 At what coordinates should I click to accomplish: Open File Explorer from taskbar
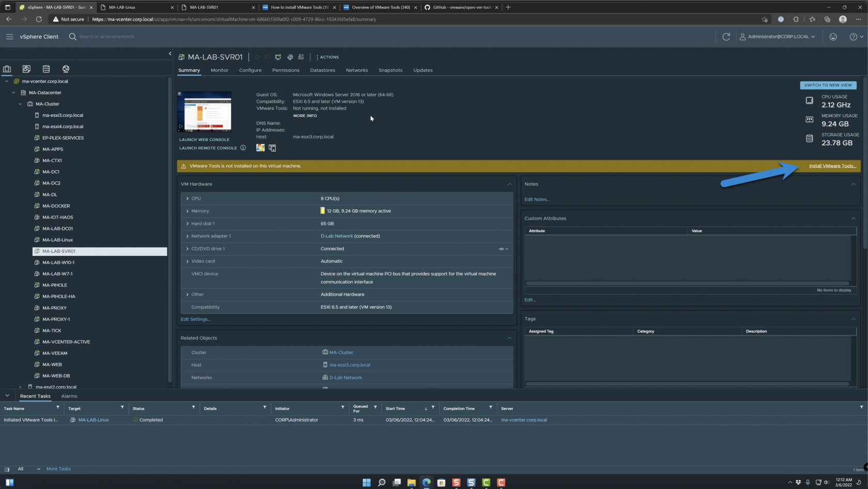(411, 482)
